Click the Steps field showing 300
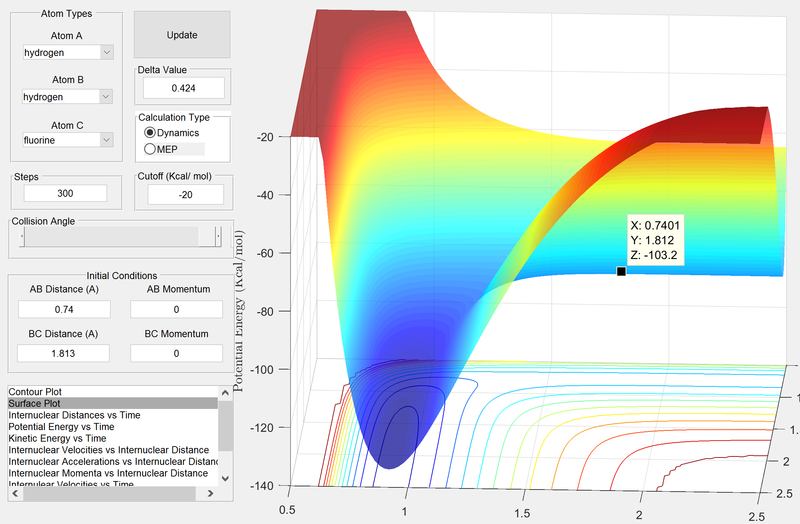800x524 pixels. [65, 193]
